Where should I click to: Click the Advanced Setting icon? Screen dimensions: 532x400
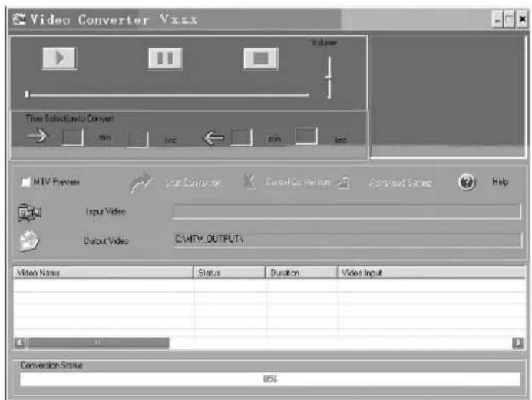(x=343, y=182)
